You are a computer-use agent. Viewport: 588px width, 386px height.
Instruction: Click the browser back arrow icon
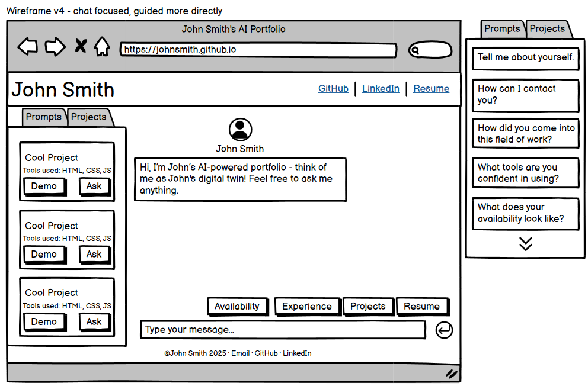[27, 47]
